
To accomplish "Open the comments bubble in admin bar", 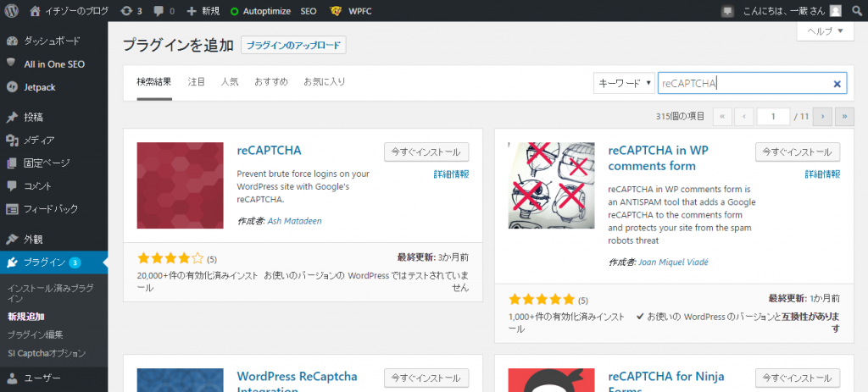I will (159, 10).
